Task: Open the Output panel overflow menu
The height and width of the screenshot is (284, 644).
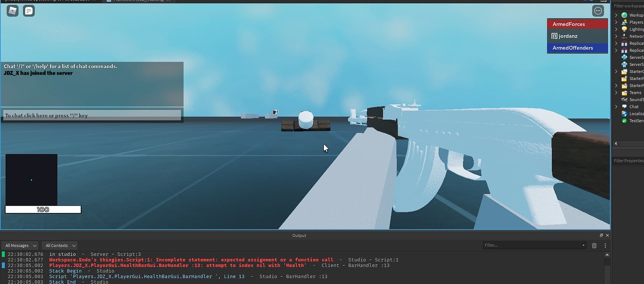Action: (x=605, y=245)
